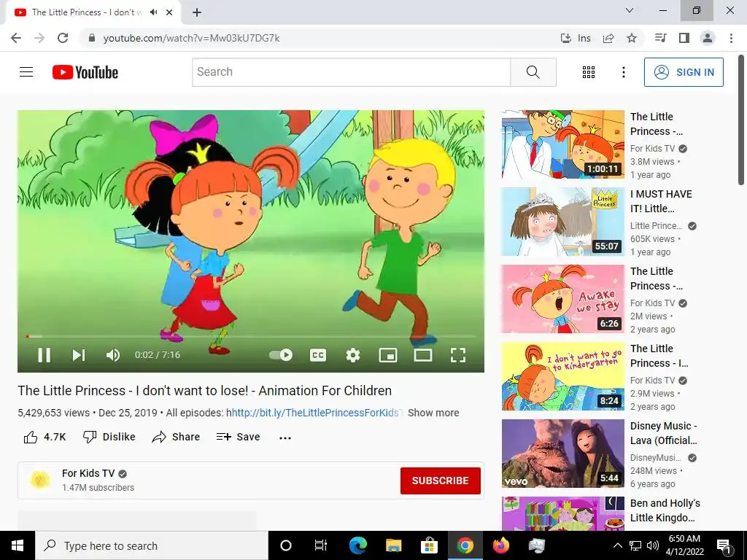
Task: Open For Kids TV channel name
Action: [88, 473]
